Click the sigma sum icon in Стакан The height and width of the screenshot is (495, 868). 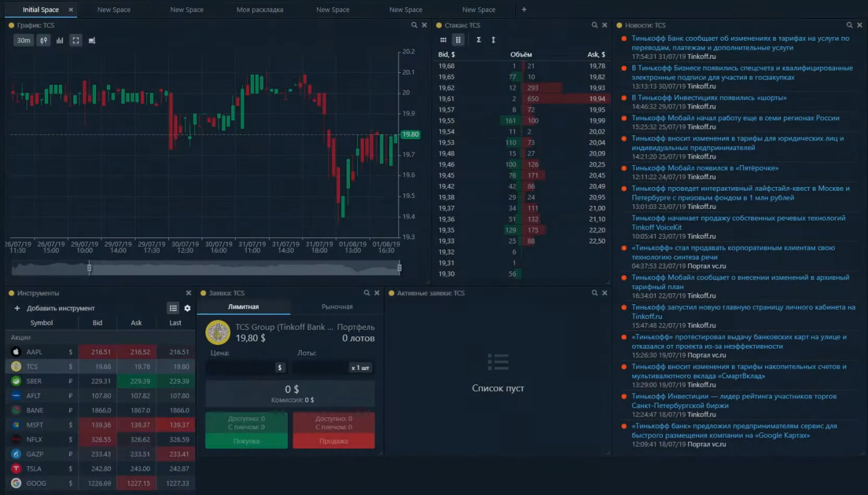tap(479, 39)
